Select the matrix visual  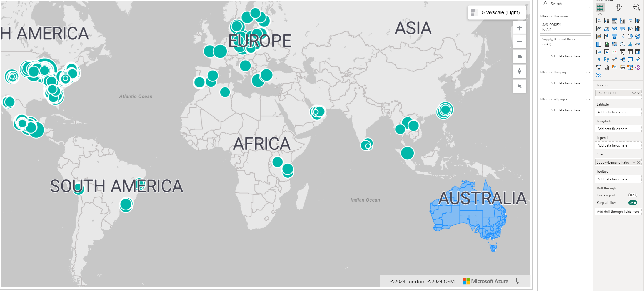click(638, 52)
